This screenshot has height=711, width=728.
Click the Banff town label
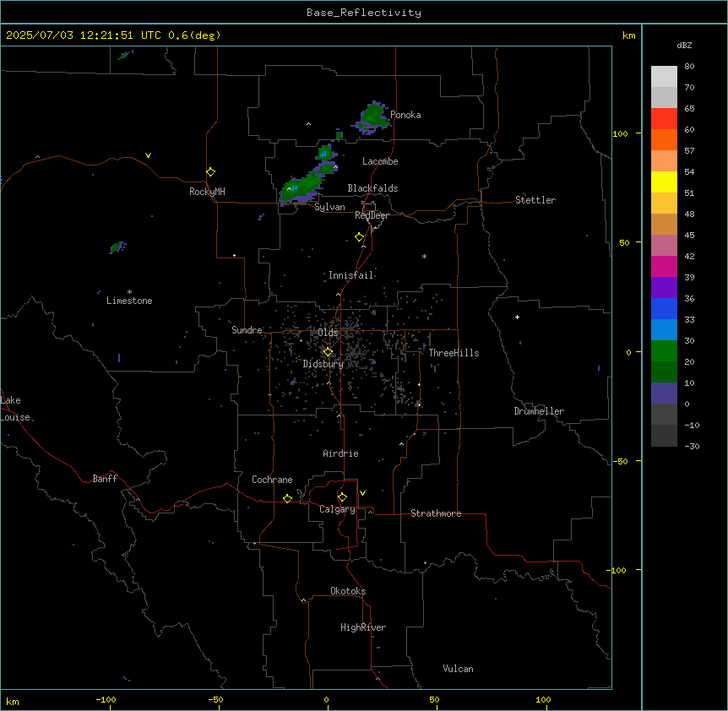pos(105,479)
